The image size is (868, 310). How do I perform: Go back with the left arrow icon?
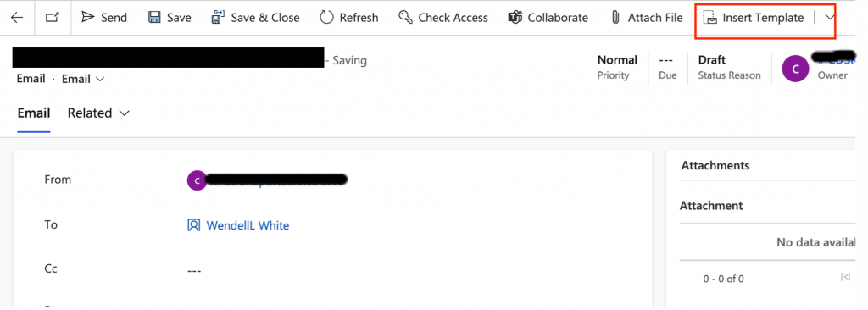pyautogui.click(x=17, y=18)
